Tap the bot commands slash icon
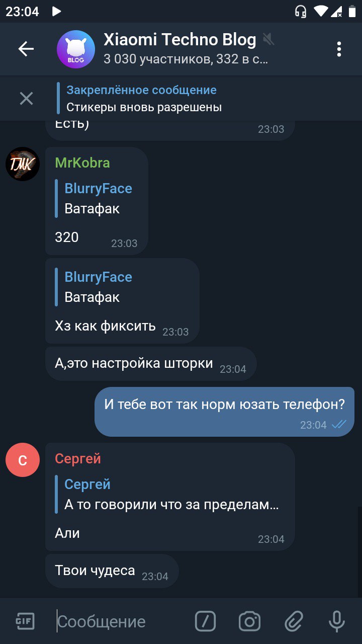The height and width of the screenshot is (644, 362). [205, 621]
